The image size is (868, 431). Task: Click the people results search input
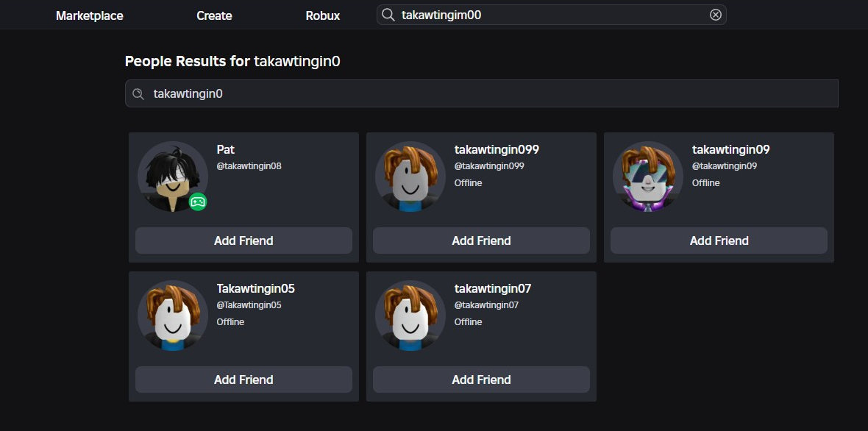pos(482,93)
